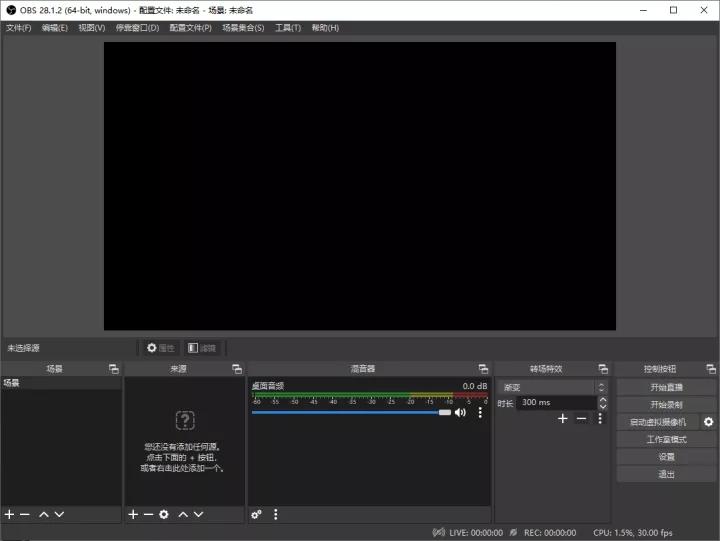Mute the desktop audio speaker icon

(460, 412)
